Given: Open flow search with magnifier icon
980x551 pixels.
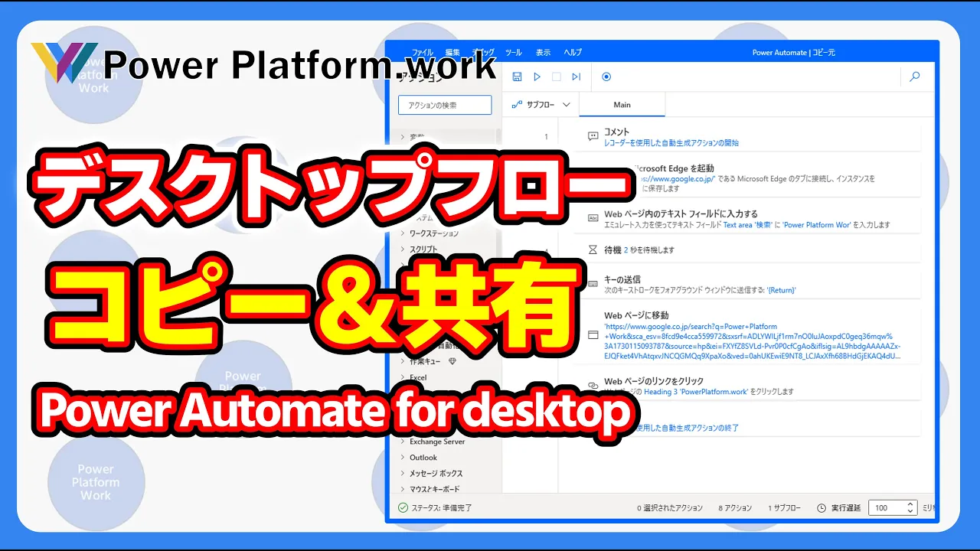Looking at the screenshot, I should [914, 77].
